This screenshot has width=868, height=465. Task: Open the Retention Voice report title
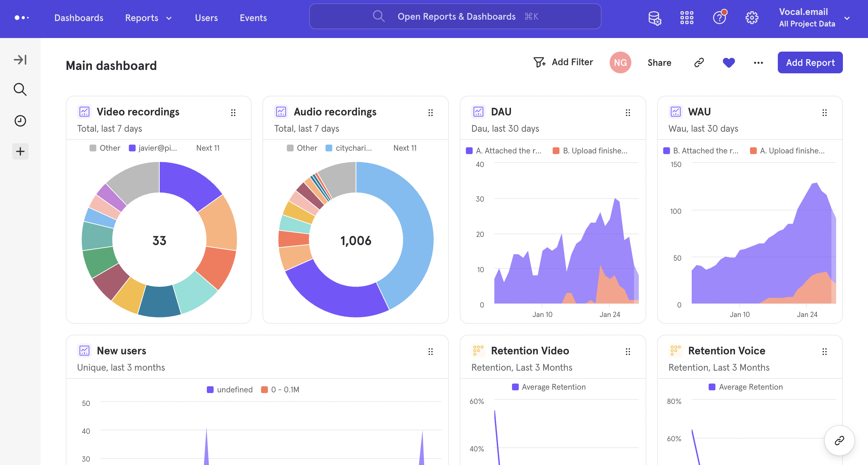(727, 351)
